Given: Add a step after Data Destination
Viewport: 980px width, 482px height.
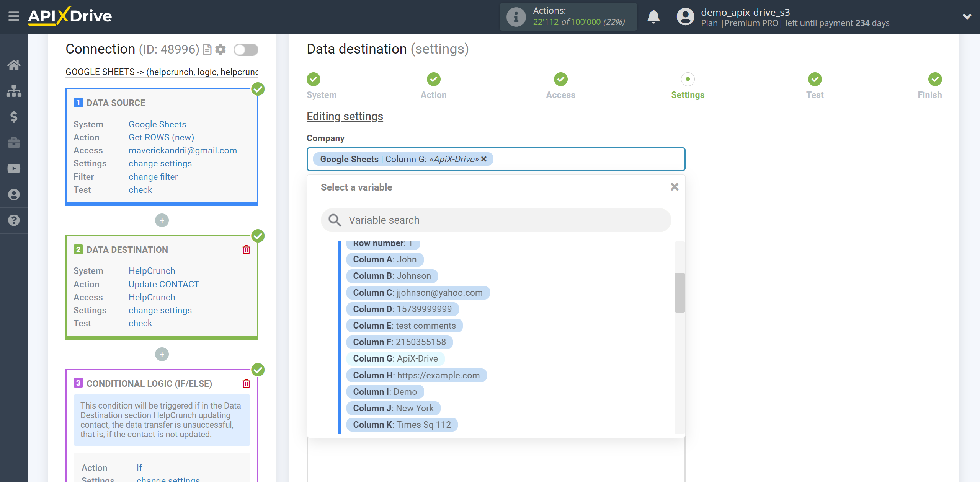Looking at the screenshot, I should 162,355.
